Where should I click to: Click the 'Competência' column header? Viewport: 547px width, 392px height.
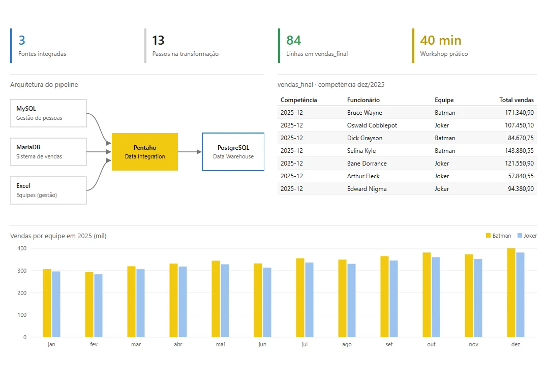pyautogui.click(x=298, y=100)
